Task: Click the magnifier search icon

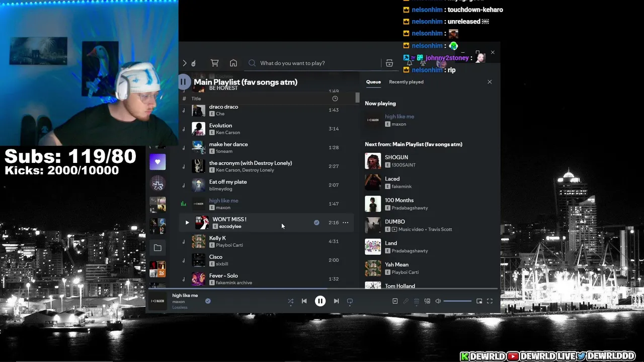Action: (x=252, y=63)
